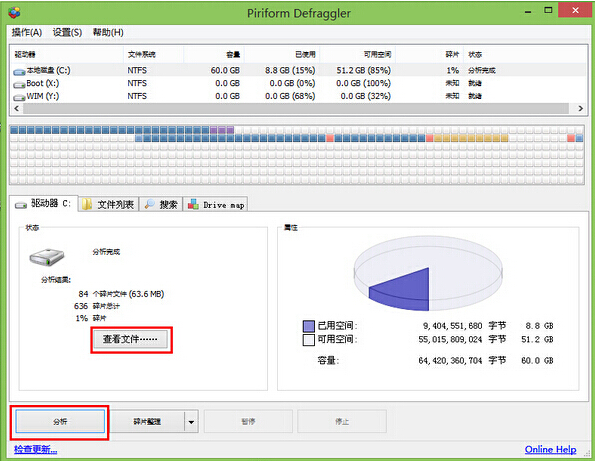
Task: Sort by the 碎片 column header
Action: [x=429, y=54]
